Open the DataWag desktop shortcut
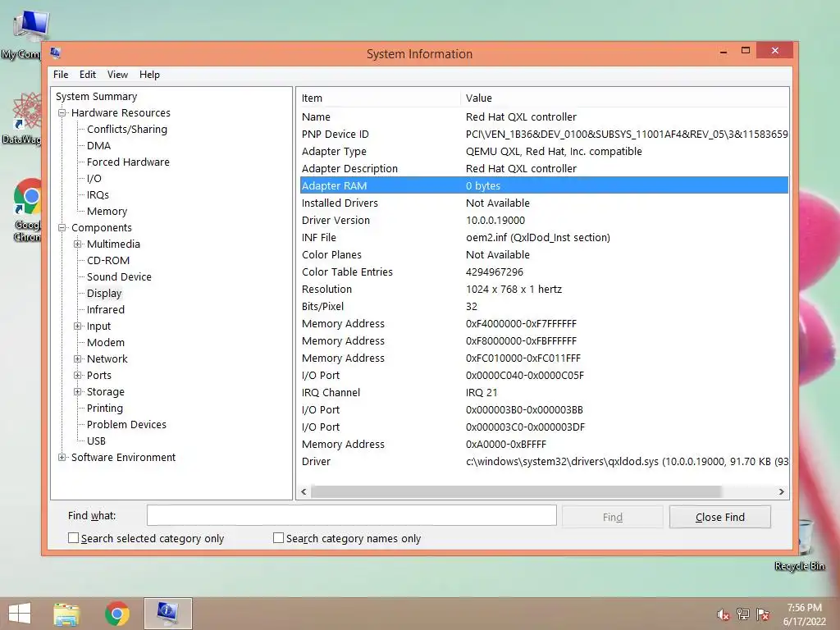840x630 pixels. click(x=24, y=118)
